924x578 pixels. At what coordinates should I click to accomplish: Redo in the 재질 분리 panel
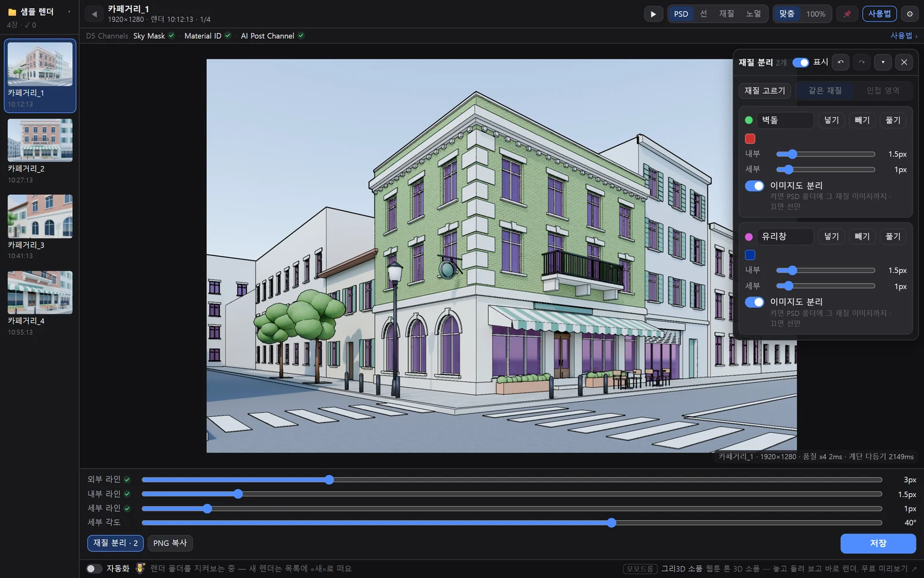point(862,62)
